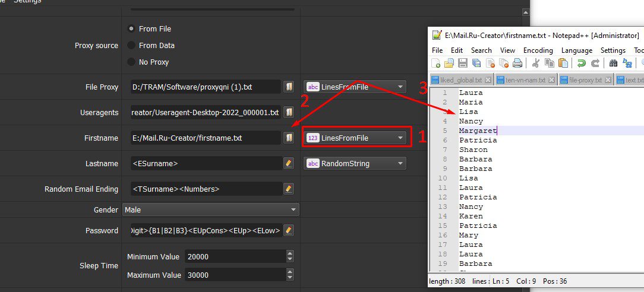
Task: Open Notepad++ Language menu
Action: coord(577,50)
